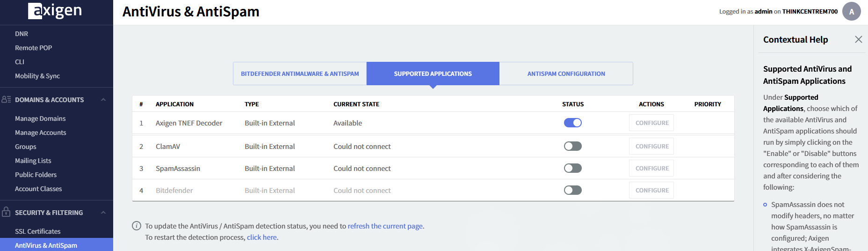The image size is (868, 251).
Task: Open the admin avatar menu
Action: [x=851, y=11]
